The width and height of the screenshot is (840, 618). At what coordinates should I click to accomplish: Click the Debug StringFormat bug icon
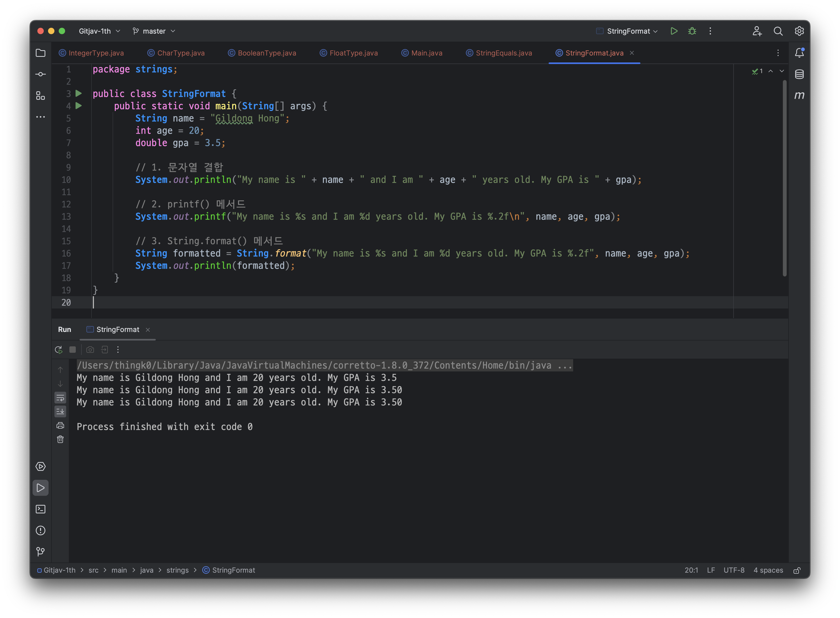[692, 31]
